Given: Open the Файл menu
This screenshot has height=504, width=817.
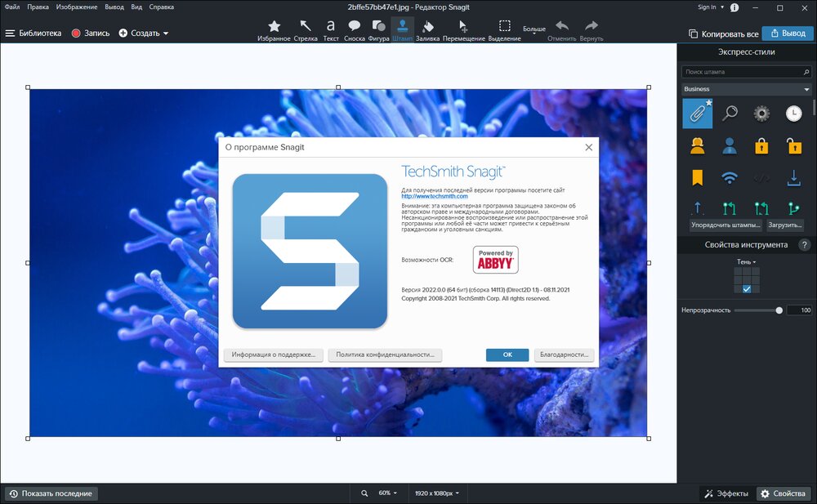Looking at the screenshot, I should point(11,6).
